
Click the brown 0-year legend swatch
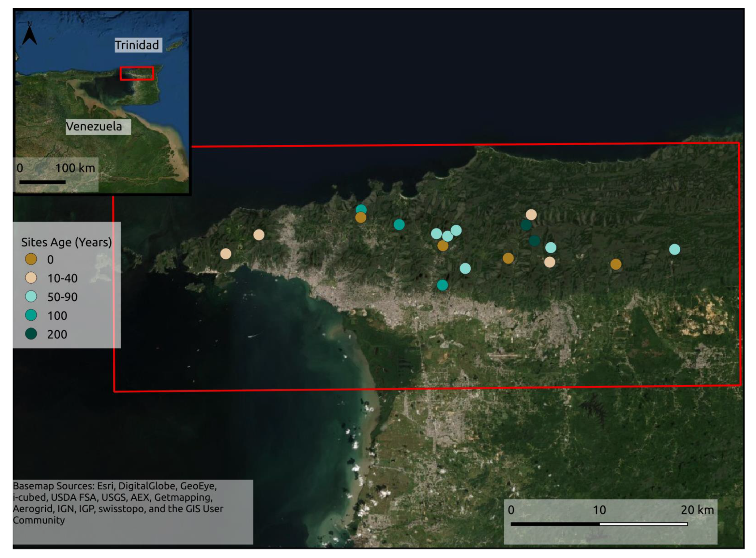31,259
